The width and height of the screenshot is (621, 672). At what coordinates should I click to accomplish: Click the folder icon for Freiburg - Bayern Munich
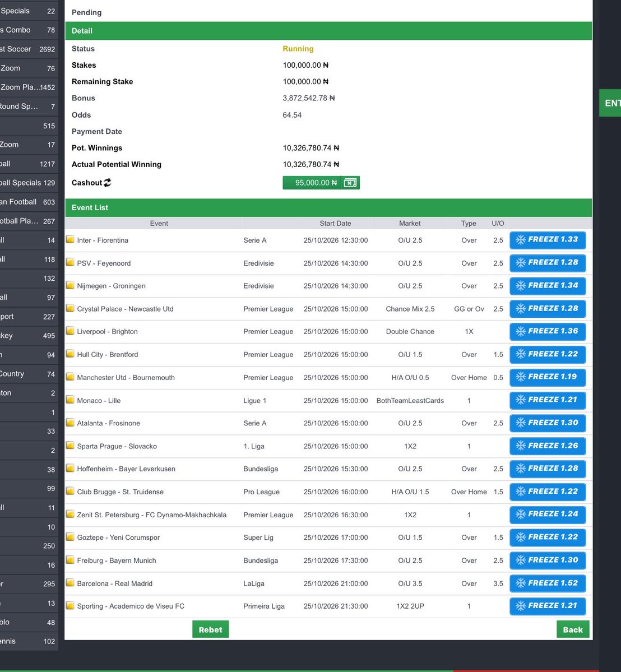pyautogui.click(x=70, y=560)
